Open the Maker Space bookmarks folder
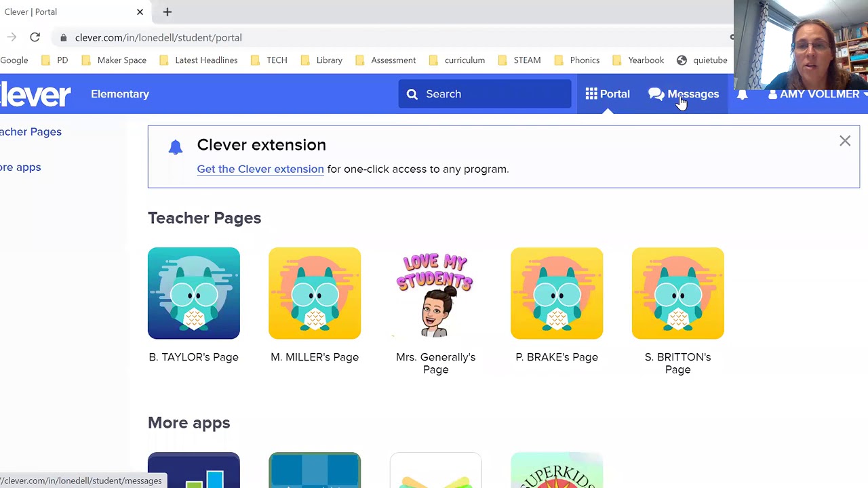868x488 pixels. pyautogui.click(x=114, y=60)
